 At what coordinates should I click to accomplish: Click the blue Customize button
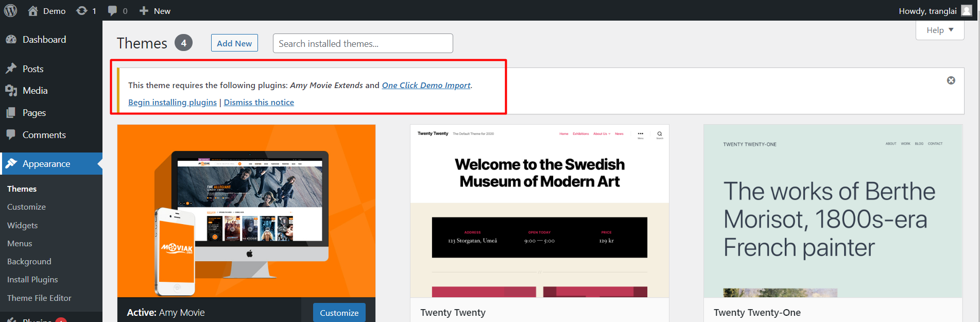pyautogui.click(x=339, y=313)
